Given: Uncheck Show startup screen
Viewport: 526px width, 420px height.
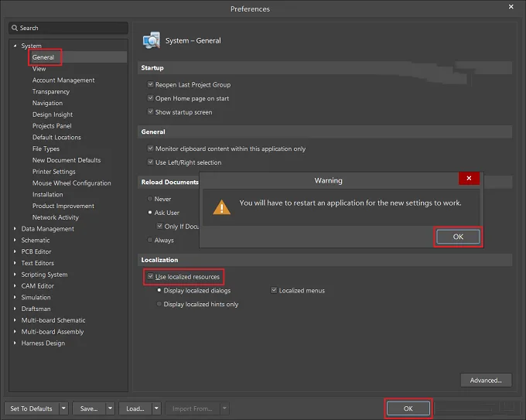Looking at the screenshot, I should [x=151, y=111].
